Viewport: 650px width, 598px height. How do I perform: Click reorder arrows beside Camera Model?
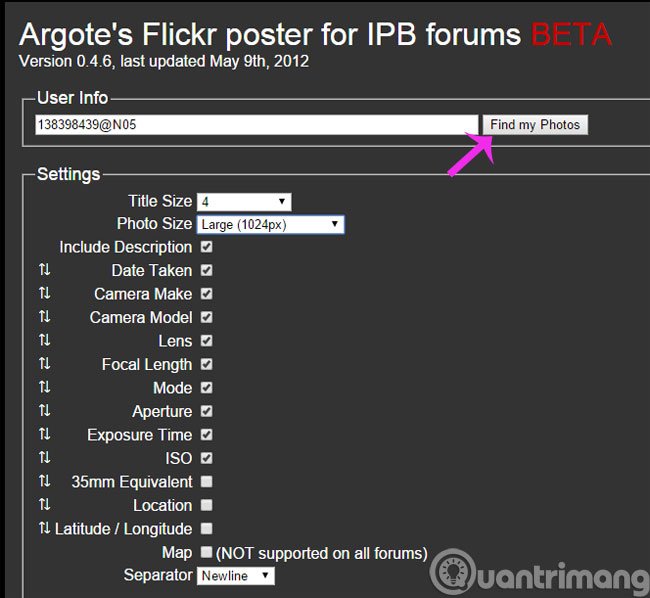(x=44, y=317)
